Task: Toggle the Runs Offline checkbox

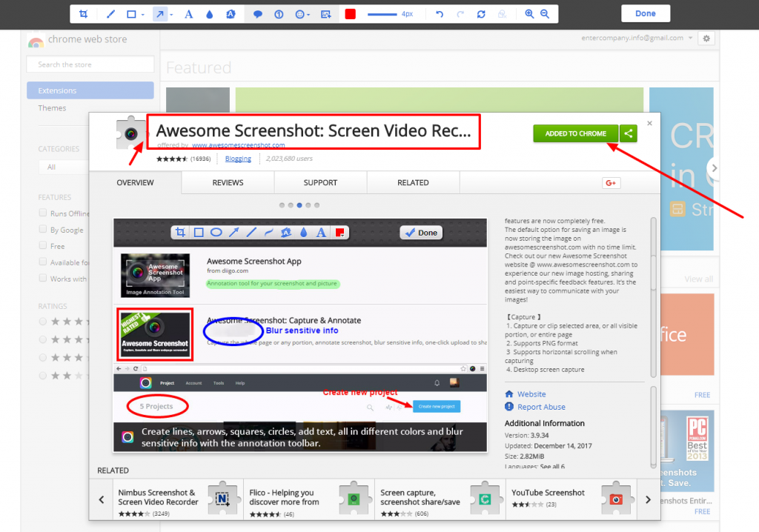Action: [43, 213]
